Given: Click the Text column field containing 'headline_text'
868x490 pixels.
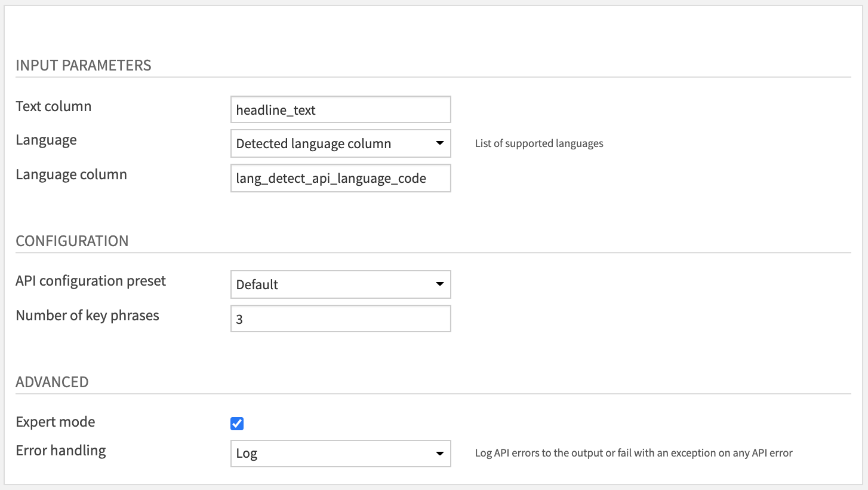Looking at the screenshot, I should tap(340, 109).
